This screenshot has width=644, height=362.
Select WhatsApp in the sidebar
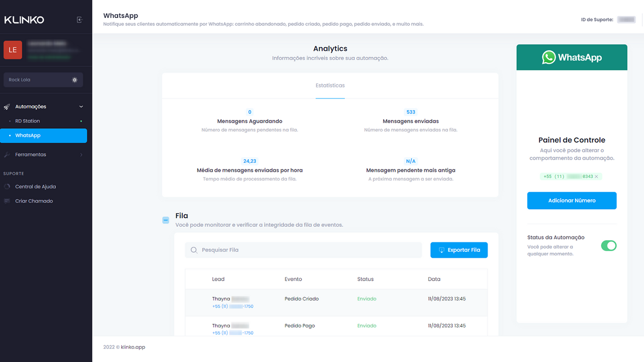43,135
